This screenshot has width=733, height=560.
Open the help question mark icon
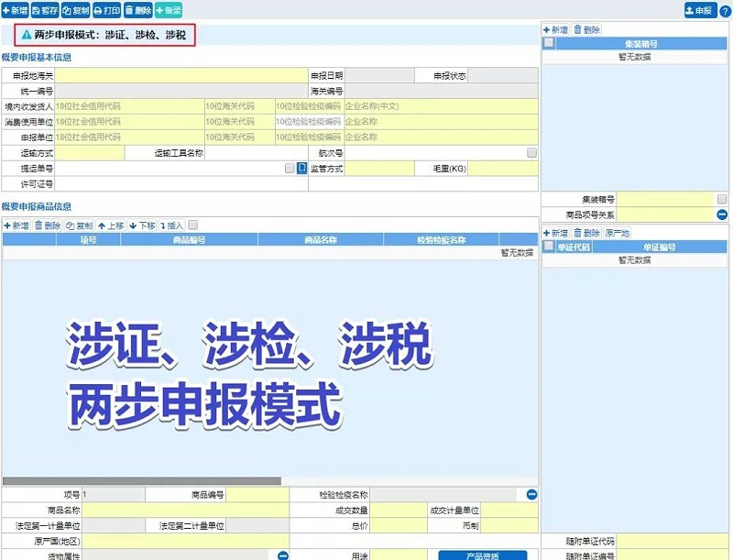726,10
